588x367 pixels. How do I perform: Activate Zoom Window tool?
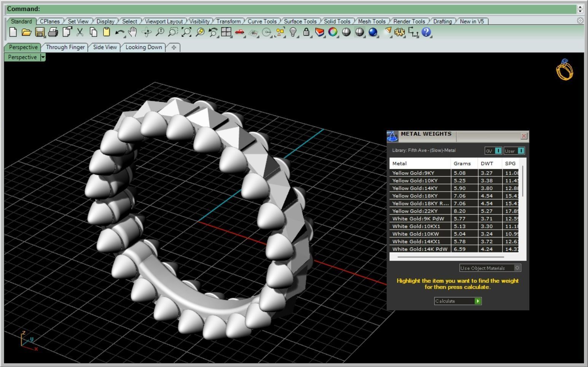coord(173,32)
